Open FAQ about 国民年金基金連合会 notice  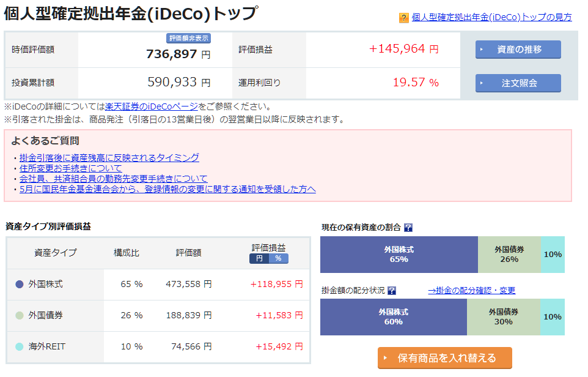point(167,189)
